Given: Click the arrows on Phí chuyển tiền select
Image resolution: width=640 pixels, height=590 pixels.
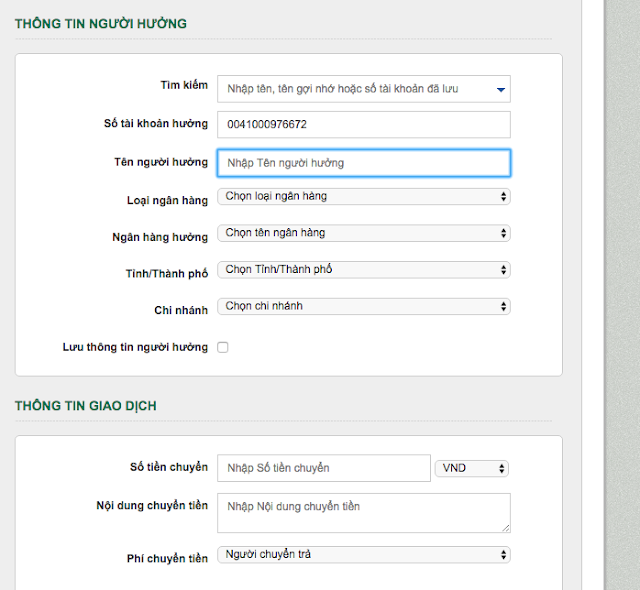Looking at the screenshot, I should click(x=503, y=554).
